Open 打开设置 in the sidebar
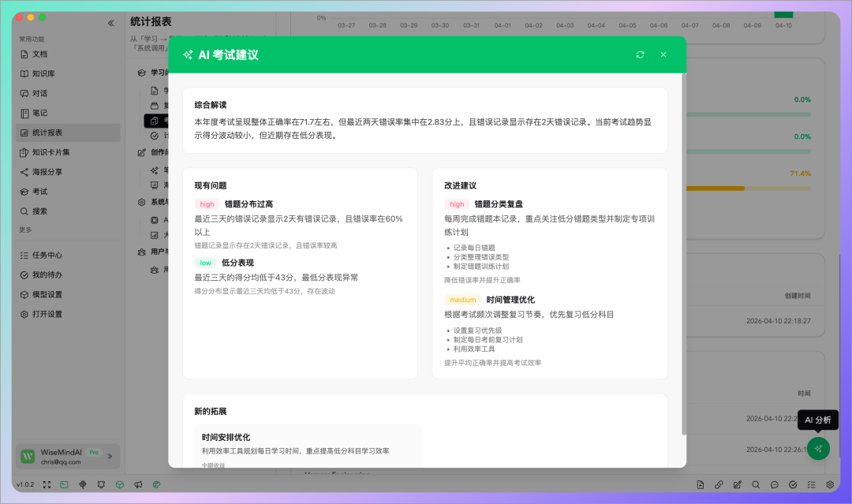 pos(68,314)
